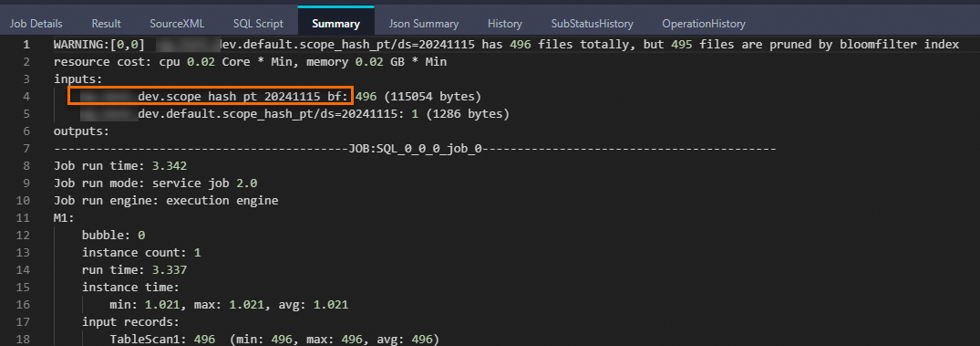Image resolution: width=980 pixels, height=346 pixels.
Task: Click the 'input records:' line
Action: pos(130,322)
